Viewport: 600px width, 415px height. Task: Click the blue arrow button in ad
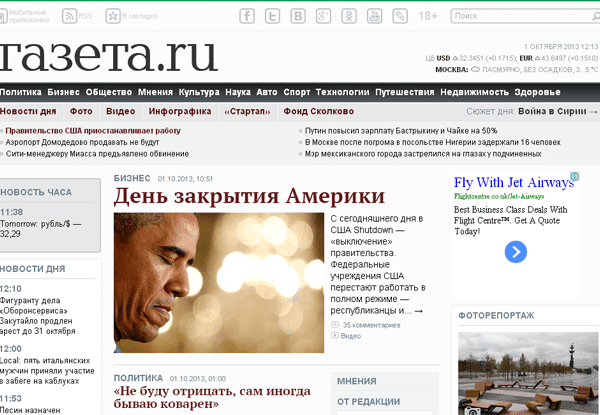pos(515,252)
